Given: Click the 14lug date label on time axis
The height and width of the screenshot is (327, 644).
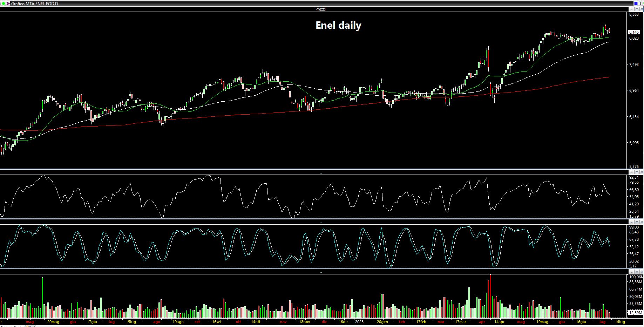Looking at the screenshot, I should (620, 322).
